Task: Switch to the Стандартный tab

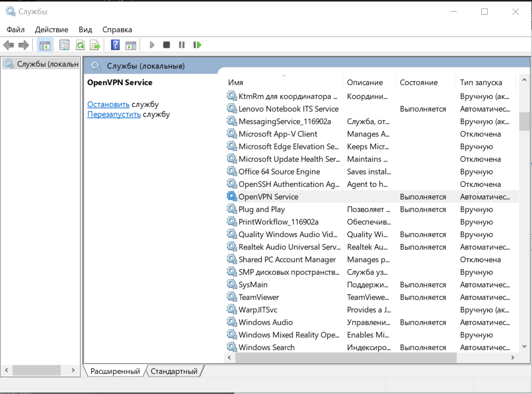Action: coord(174,371)
